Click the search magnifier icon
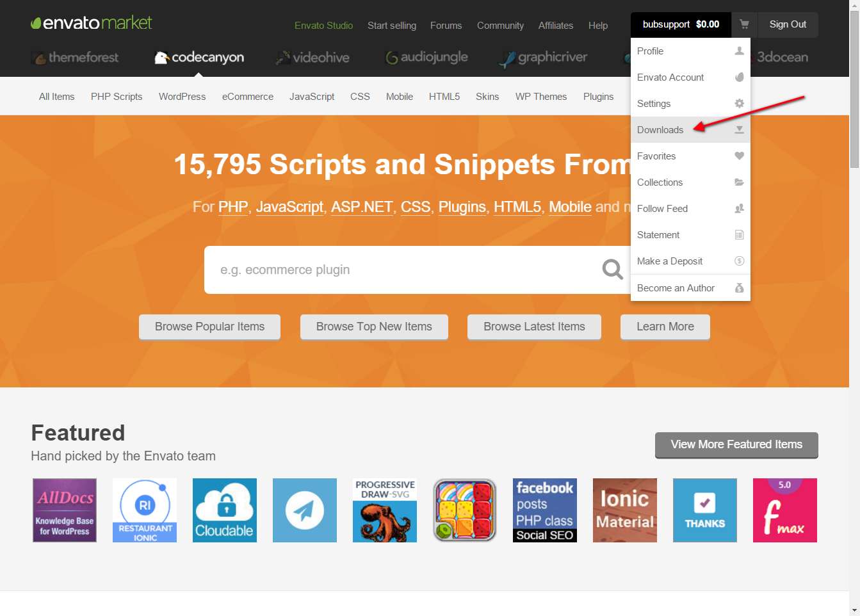Viewport: 860px width, 616px height. [x=613, y=270]
